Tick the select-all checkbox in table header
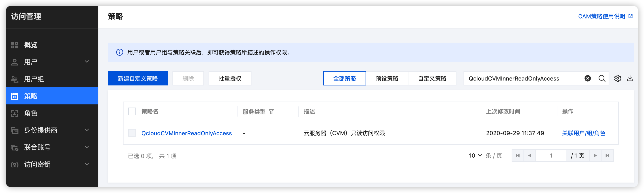The height and width of the screenshot is (193, 644). coord(132,111)
